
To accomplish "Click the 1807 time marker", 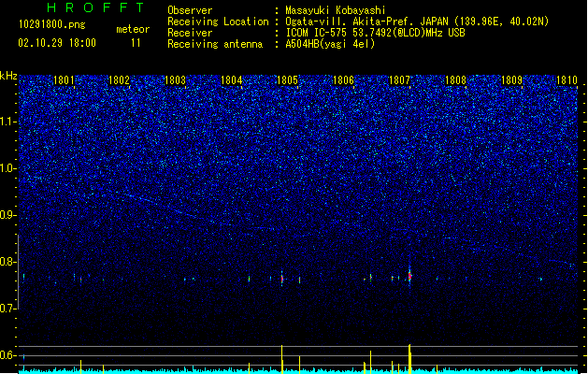I will (x=399, y=80).
